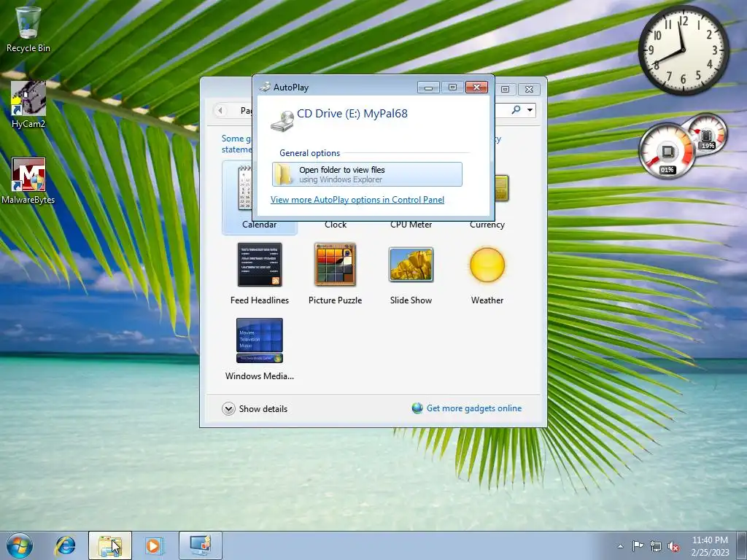Click the analog clock desktop gadget
The width and height of the screenshot is (747, 560).
point(683,50)
